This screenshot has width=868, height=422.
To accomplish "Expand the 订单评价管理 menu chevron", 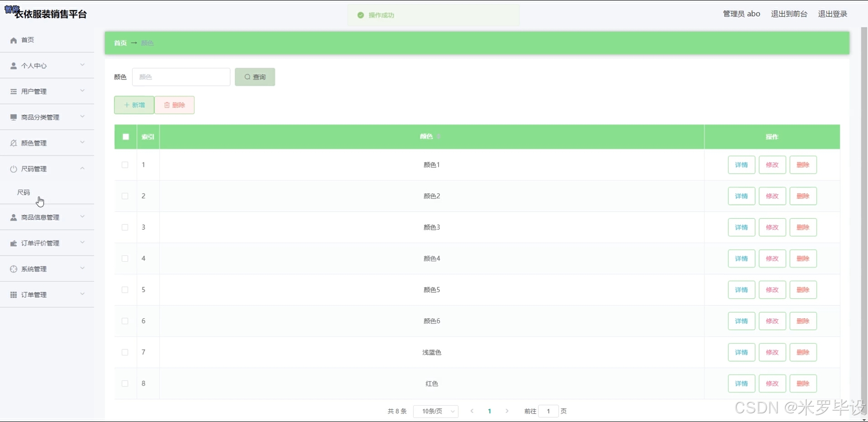I will pyautogui.click(x=82, y=242).
